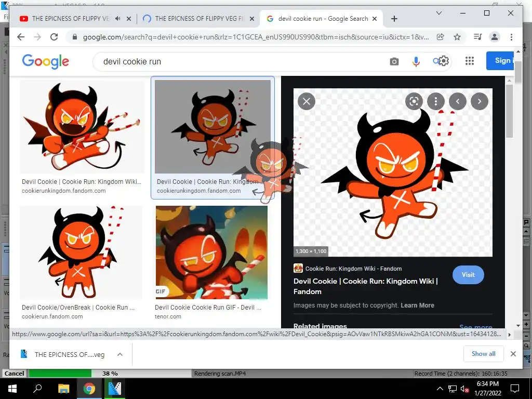Viewport: 532px width, 399px height.
Task: Open selected grey-background Devil Cookie thumbnail
Action: tap(212, 127)
